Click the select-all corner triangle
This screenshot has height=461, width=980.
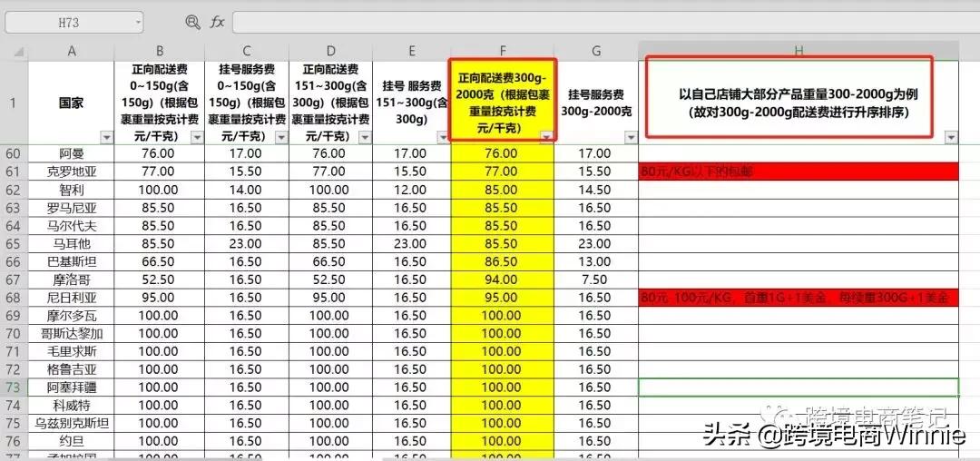[19, 51]
